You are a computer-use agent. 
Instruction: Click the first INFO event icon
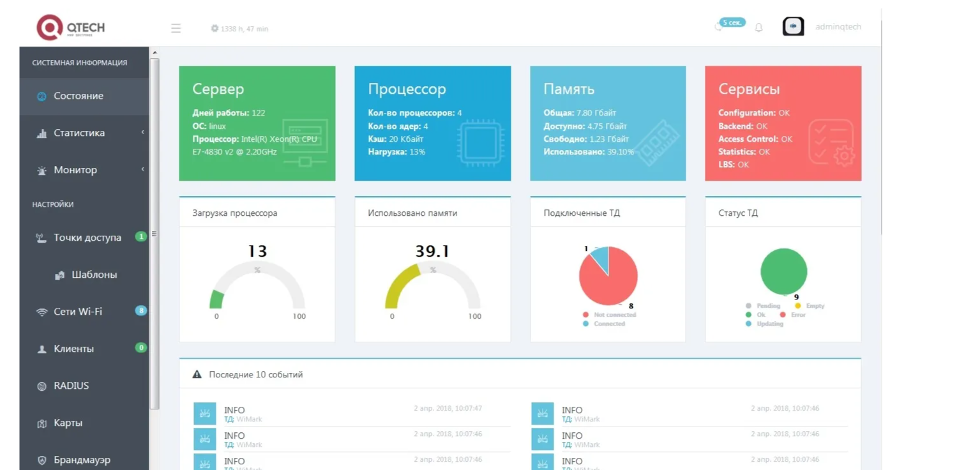pyautogui.click(x=205, y=414)
